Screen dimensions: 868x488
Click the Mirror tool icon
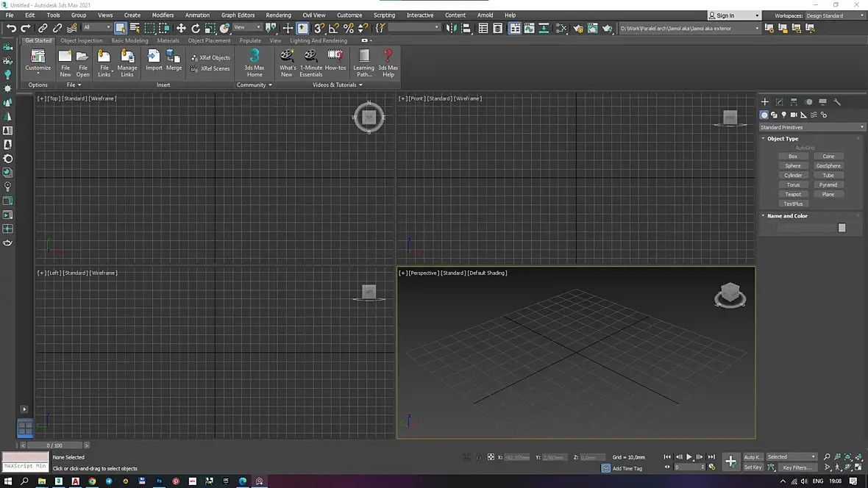click(452, 28)
